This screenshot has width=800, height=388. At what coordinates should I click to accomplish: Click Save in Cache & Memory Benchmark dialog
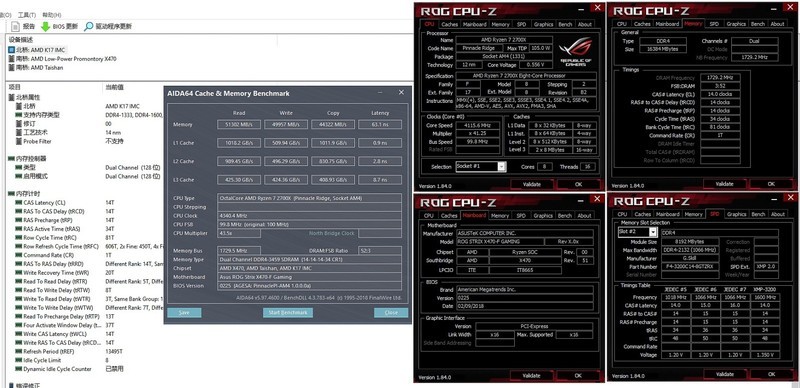pos(184,312)
